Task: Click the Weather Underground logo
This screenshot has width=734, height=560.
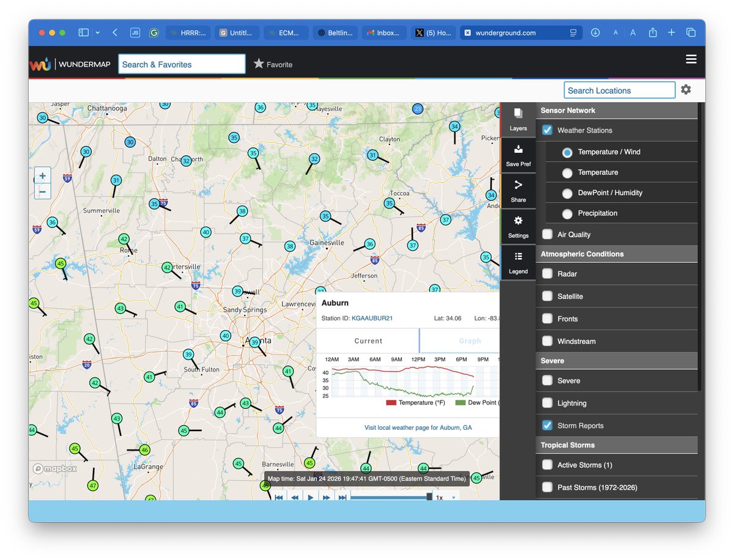Action: [40, 64]
